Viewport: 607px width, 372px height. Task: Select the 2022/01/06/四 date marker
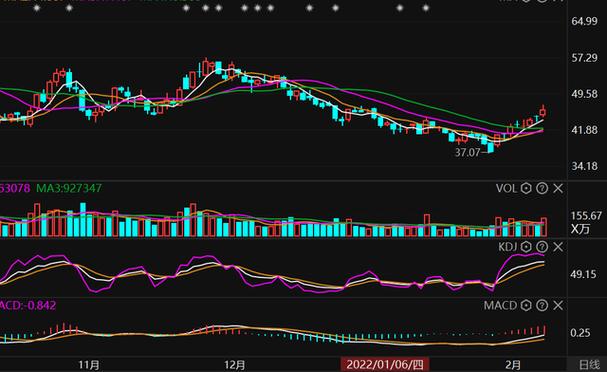point(385,365)
